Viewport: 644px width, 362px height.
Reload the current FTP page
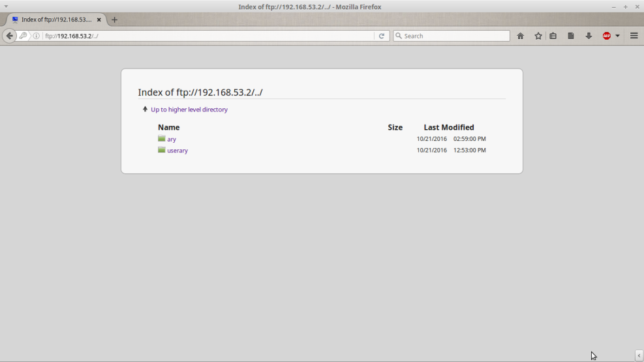coord(382,36)
